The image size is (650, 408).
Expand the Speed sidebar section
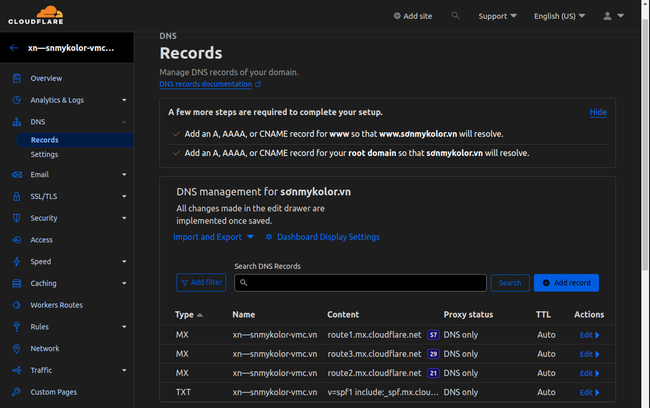[124, 262]
